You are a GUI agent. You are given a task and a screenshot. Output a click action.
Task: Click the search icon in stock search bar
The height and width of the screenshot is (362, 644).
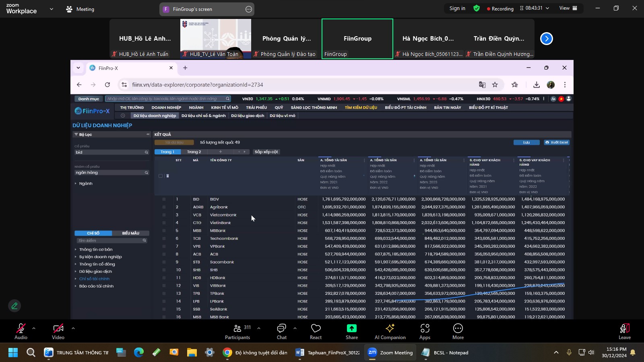(x=227, y=99)
